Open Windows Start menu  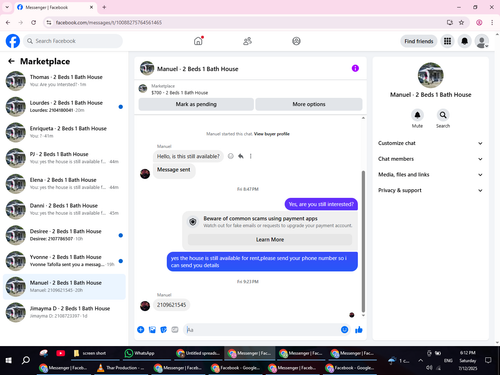[9, 360]
